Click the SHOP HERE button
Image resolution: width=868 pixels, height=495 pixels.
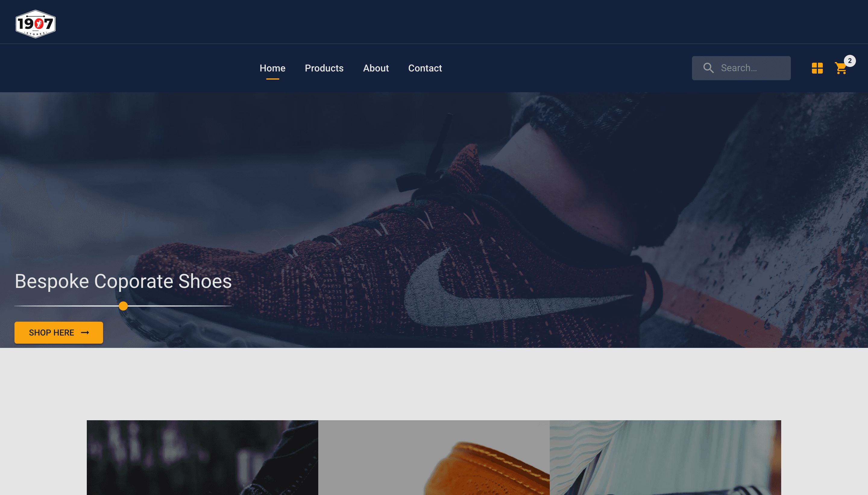[58, 332]
